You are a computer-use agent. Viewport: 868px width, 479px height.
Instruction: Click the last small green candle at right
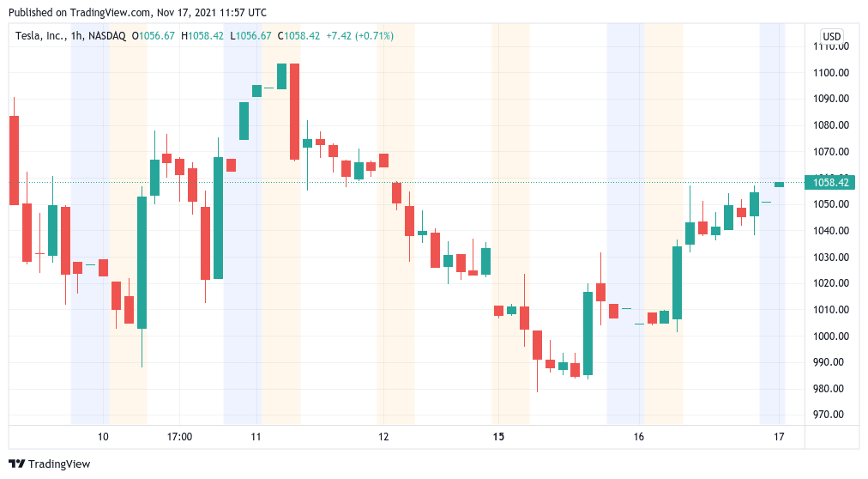779,185
